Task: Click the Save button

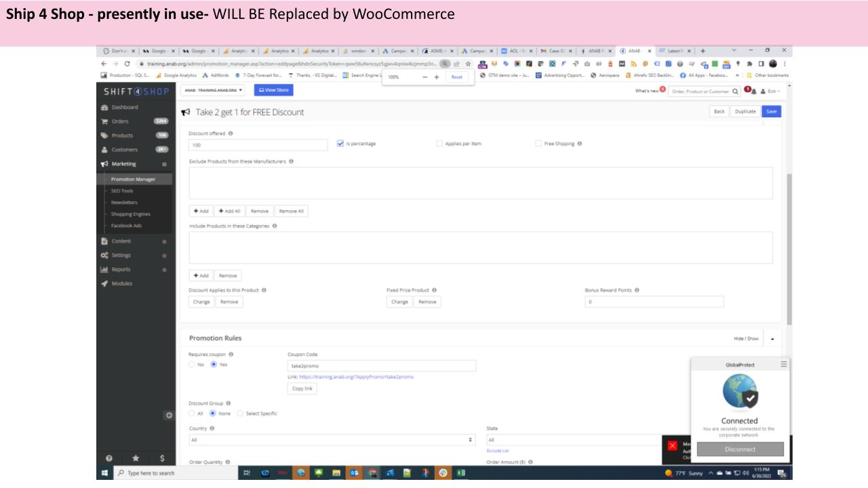Action: tap(771, 111)
